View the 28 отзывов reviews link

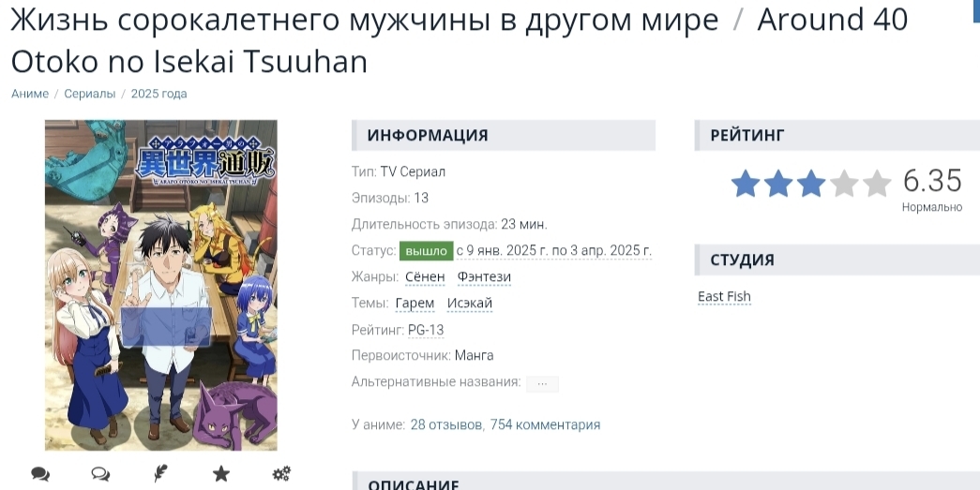tap(446, 424)
